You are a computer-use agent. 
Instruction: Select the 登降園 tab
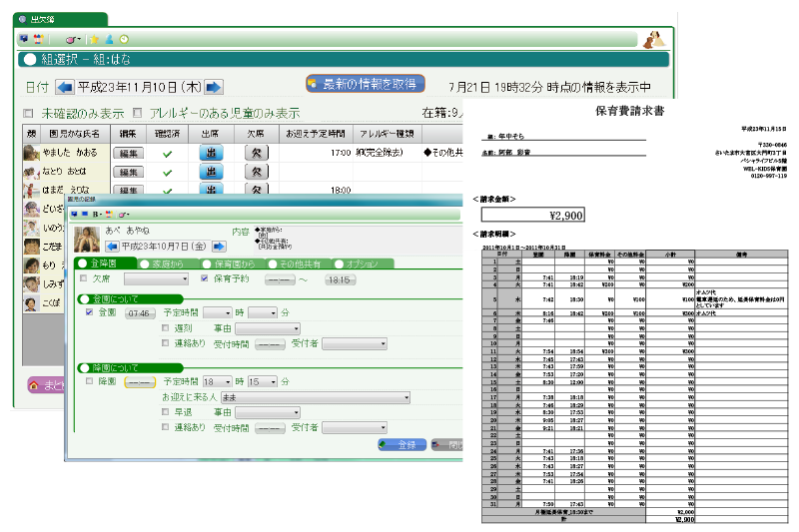106,264
